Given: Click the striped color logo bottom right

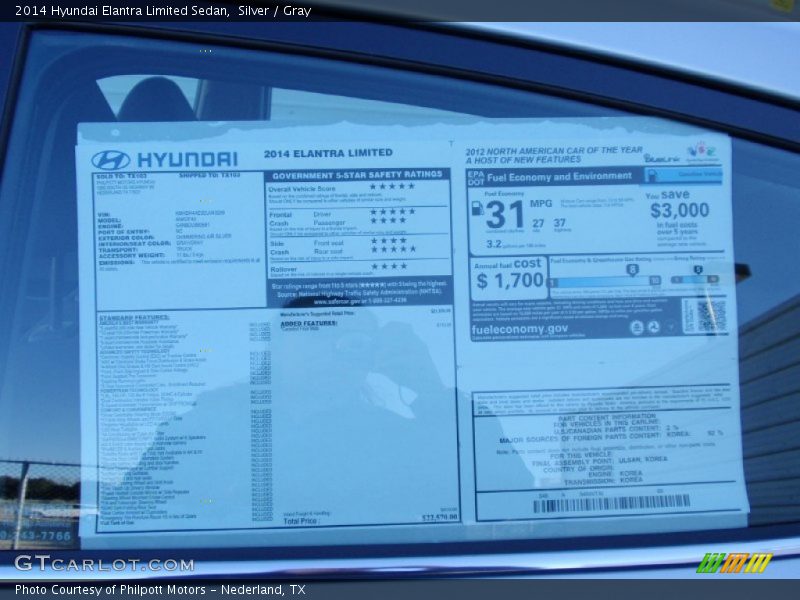Looking at the screenshot, I should pos(735,562).
